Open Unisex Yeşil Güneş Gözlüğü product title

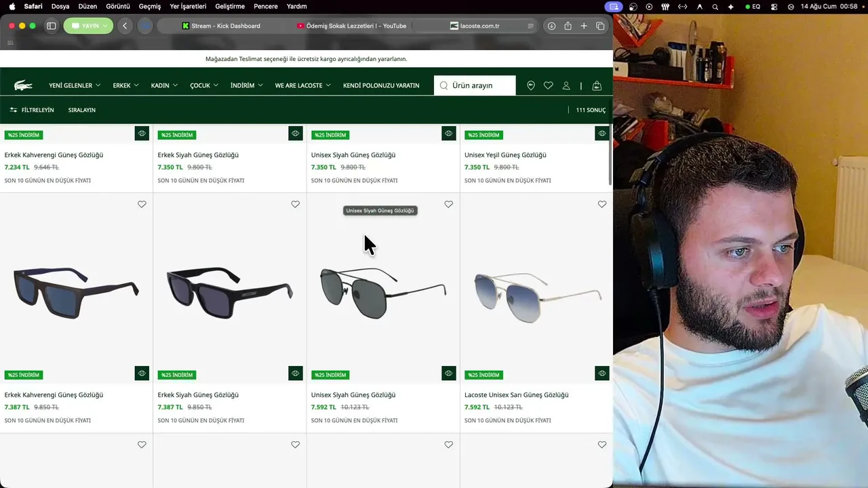tap(505, 155)
